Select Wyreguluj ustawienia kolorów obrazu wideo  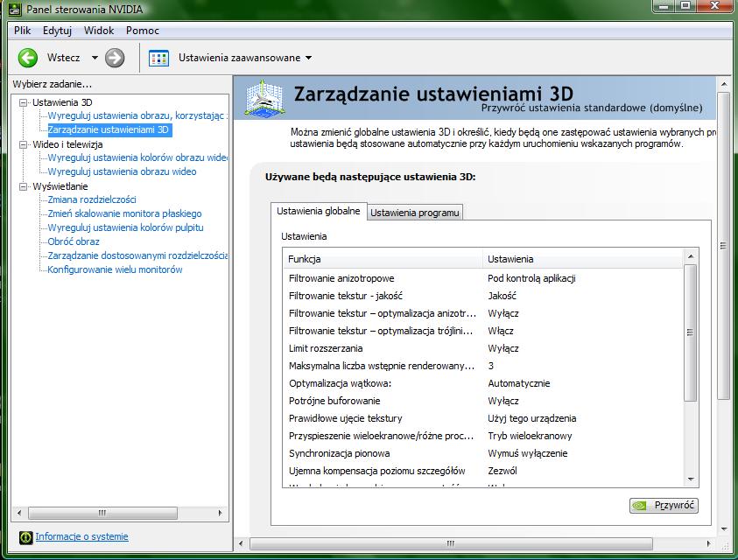click(x=137, y=157)
